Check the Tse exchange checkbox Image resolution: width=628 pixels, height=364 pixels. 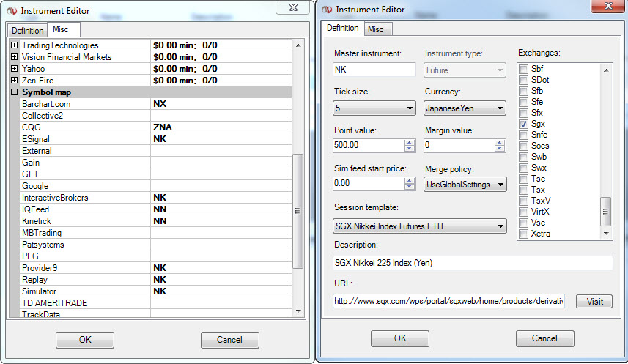click(x=523, y=179)
